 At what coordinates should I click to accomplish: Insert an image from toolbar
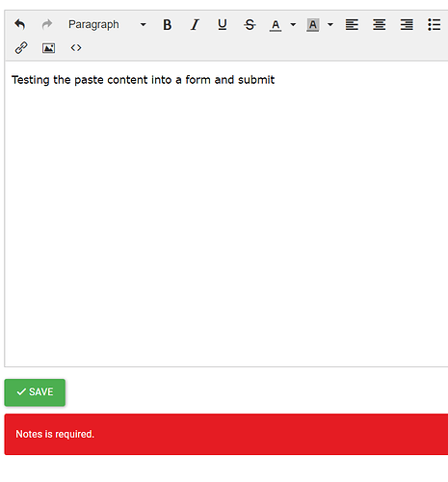[48, 48]
